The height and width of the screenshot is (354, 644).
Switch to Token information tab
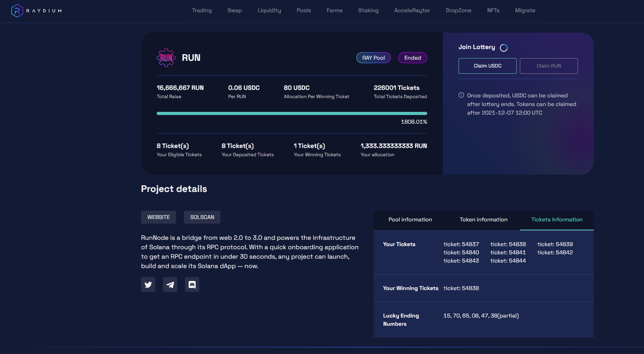click(x=484, y=220)
